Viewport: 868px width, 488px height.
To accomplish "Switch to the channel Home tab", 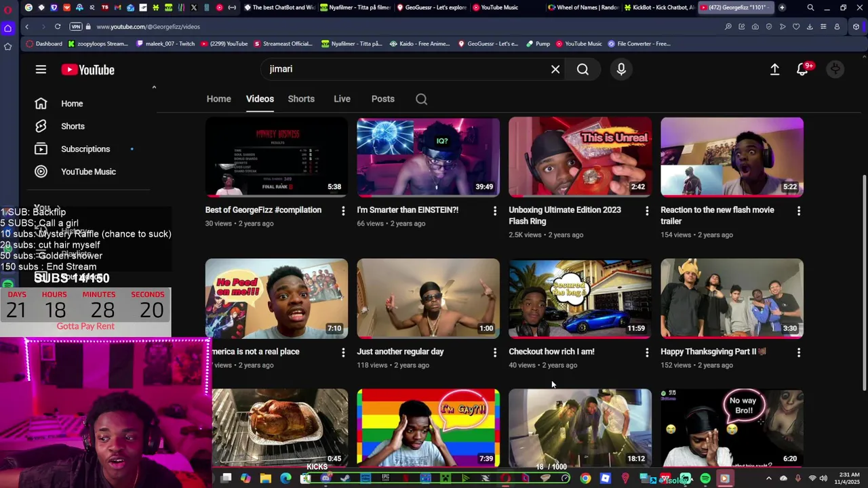I will (x=218, y=99).
